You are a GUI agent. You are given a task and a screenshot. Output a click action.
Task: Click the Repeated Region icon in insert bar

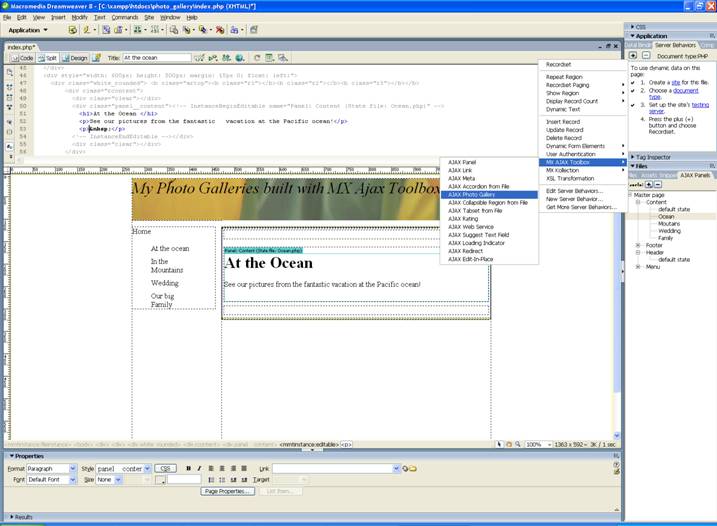pyautogui.click(x=106, y=30)
